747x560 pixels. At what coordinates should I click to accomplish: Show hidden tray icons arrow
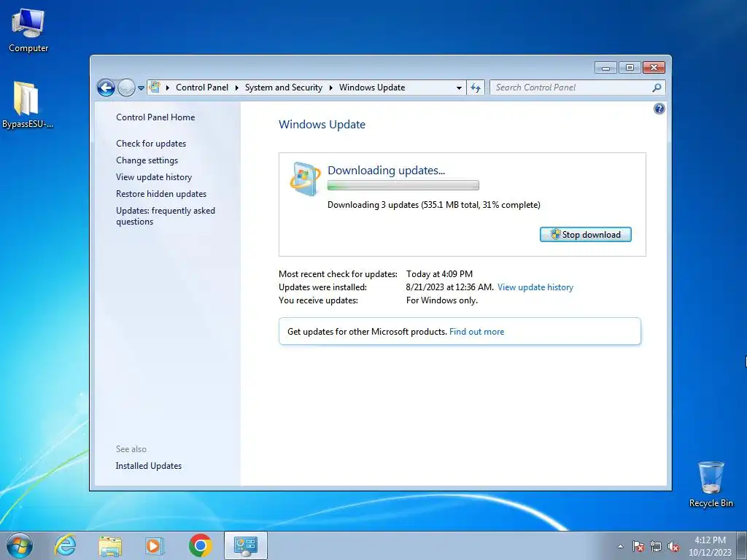620,546
